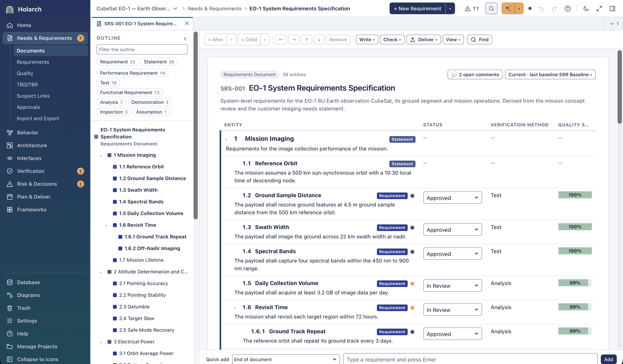The width and height of the screenshot is (623, 364).
Task: Click the warnings triangle showing 11
Action: click(472, 9)
